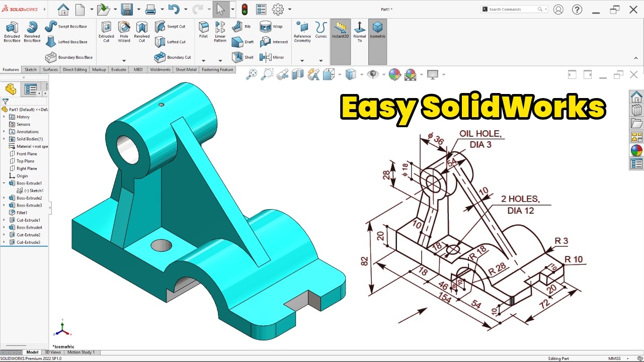The width and height of the screenshot is (644, 362).
Task: Go to the Direct Editing tab
Action: [74, 70]
